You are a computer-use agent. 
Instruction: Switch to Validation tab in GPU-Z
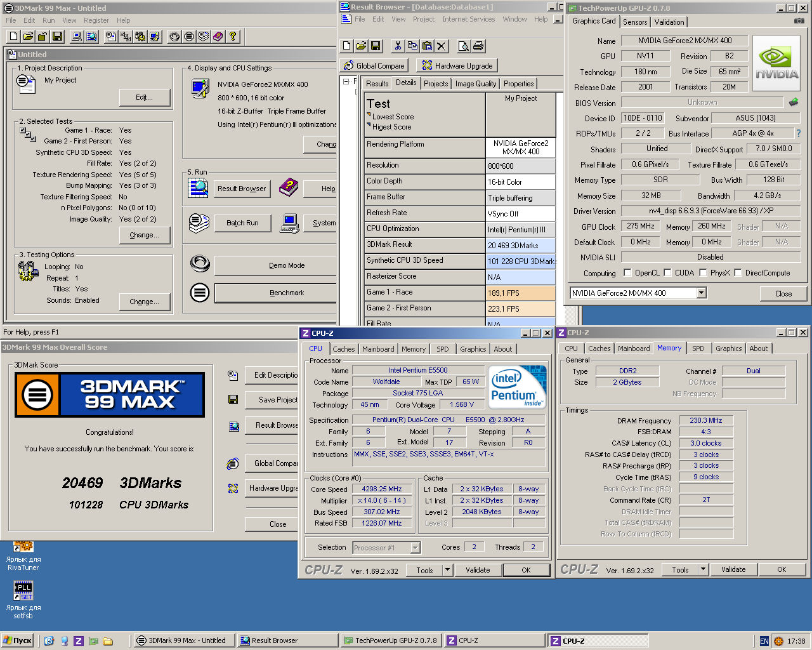pyautogui.click(x=669, y=22)
